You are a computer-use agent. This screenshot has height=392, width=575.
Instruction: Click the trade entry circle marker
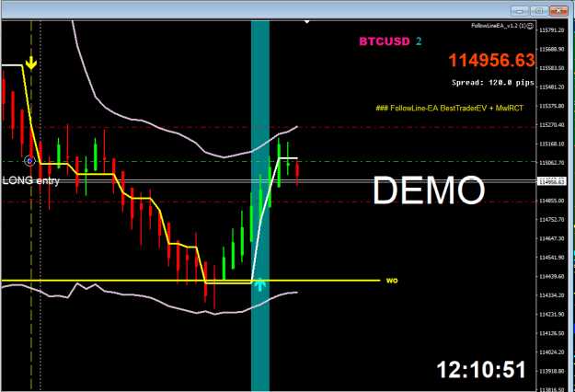tap(29, 161)
